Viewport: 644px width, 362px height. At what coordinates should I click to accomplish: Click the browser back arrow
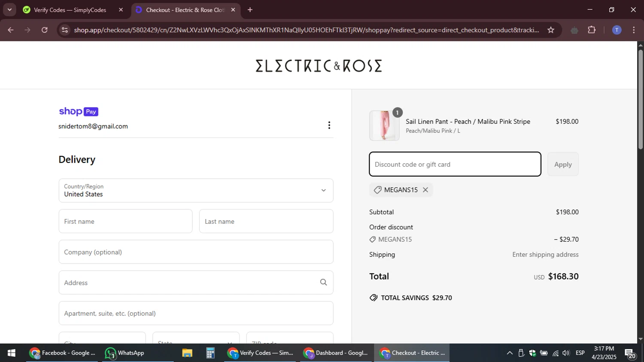click(x=11, y=30)
